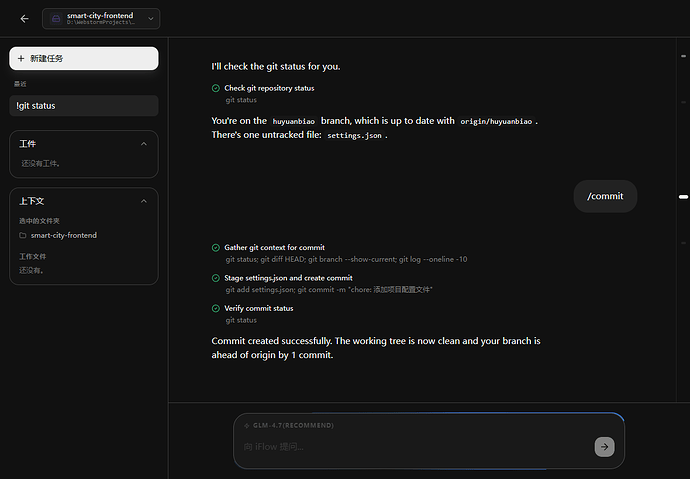Click the check icon for Verify commit status
This screenshot has width=690, height=479.
[x=216, y=308]
